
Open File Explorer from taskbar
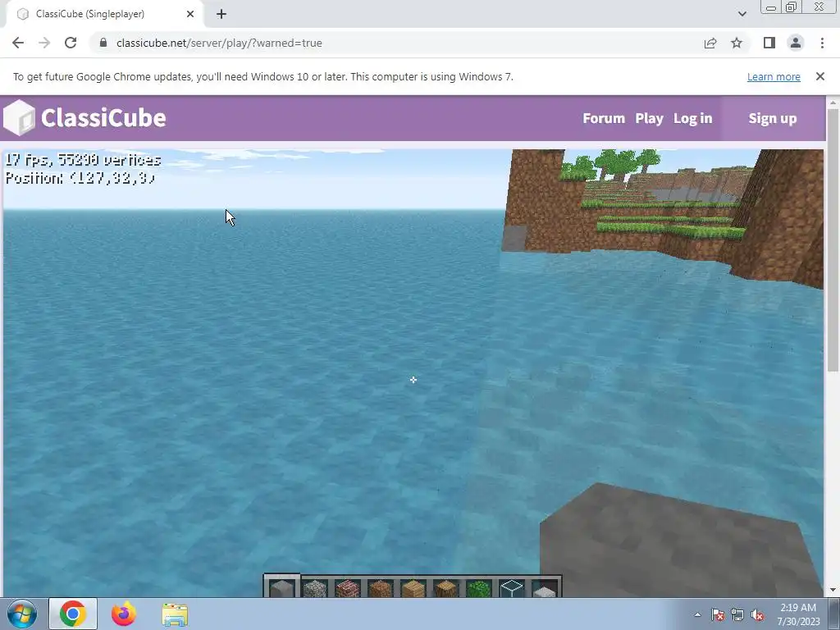tap(175, 614)
